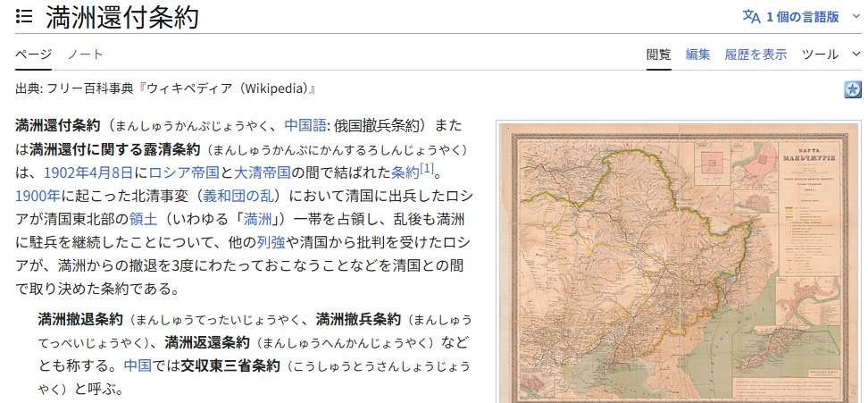
Task: Click the featured article star icon
Action: [853, 89]
